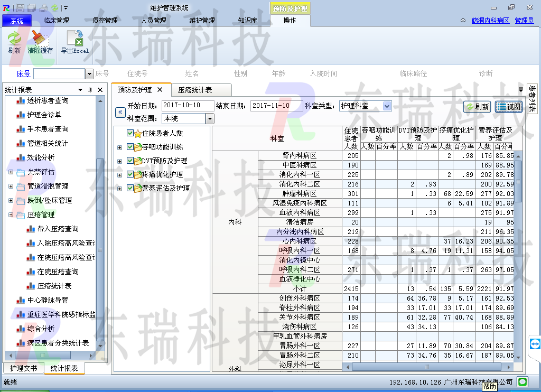
Task: Open 病区患者分类统计表 report
Action: (58, 343)
